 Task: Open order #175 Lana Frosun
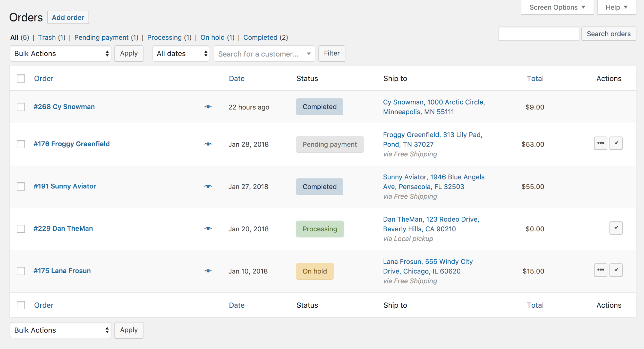(x=62, y=271)
